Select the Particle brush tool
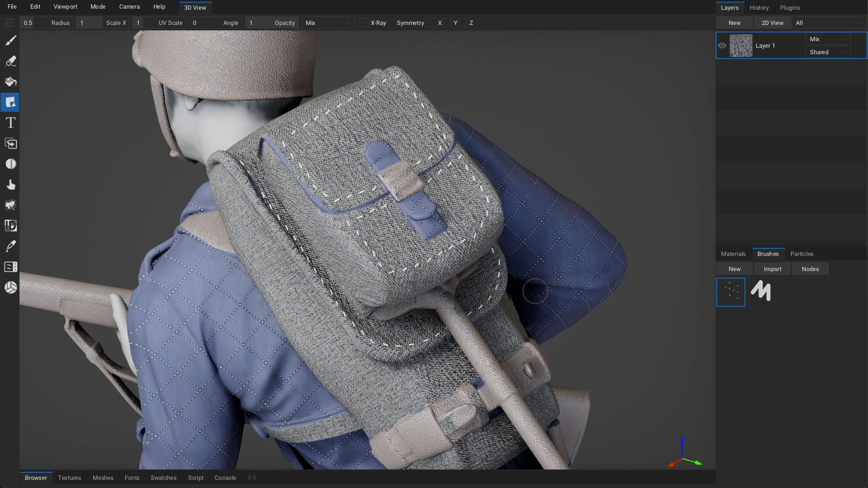Screen dimensions: 868x488 pyautogui.click(x=10, y=205)
